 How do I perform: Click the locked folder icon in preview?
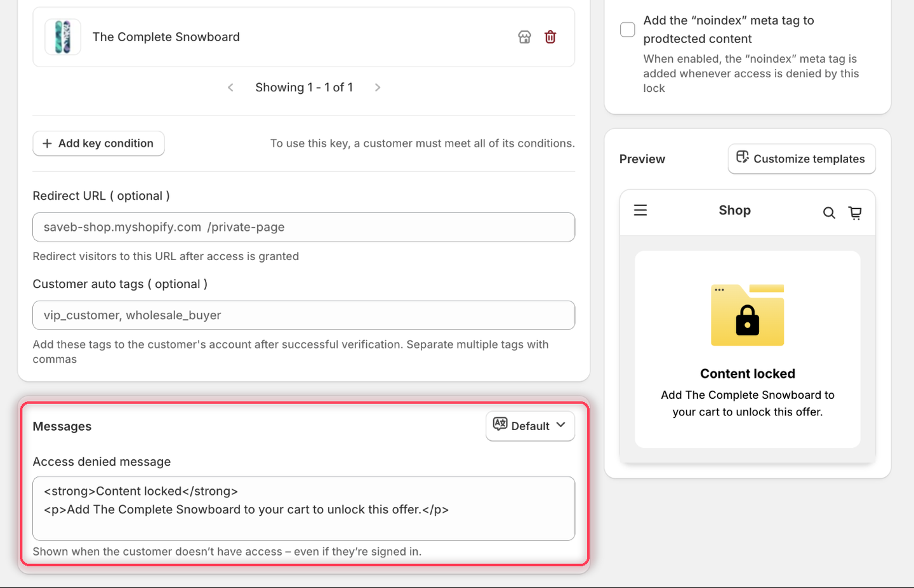(748, 315)
